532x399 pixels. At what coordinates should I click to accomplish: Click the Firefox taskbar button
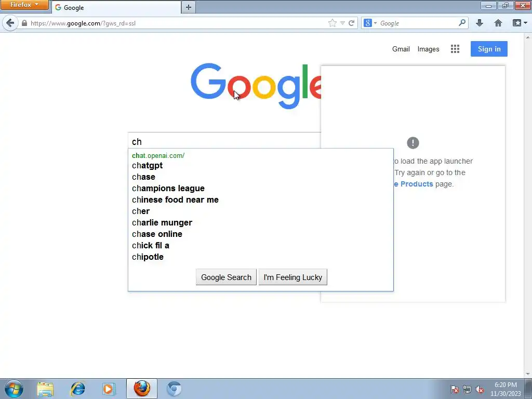(x=142, y=389)
